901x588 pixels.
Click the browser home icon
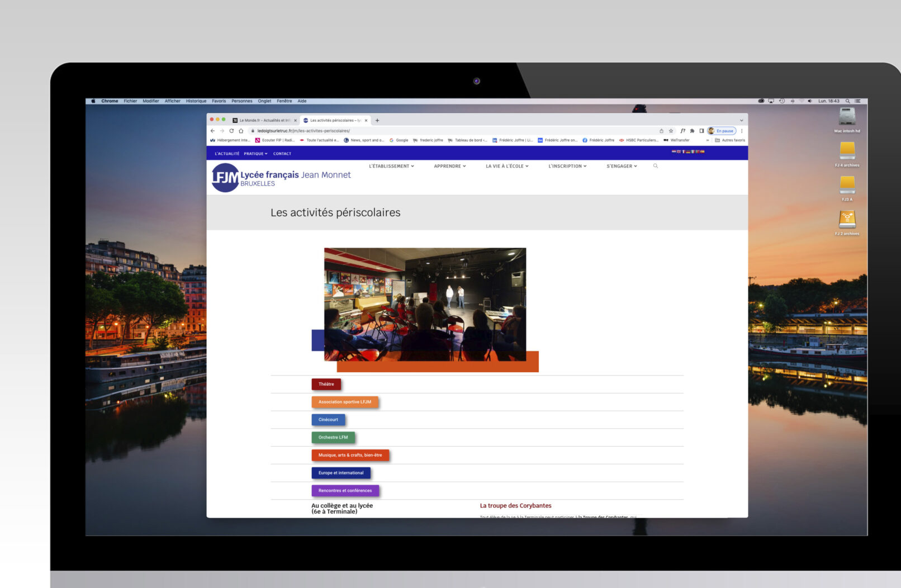point(241,131)
